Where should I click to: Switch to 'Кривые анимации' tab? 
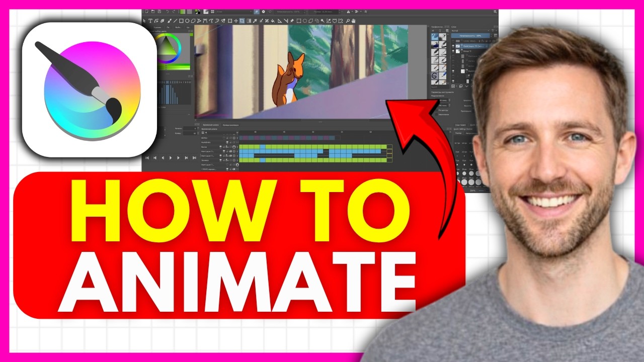(x=230, y=125)
